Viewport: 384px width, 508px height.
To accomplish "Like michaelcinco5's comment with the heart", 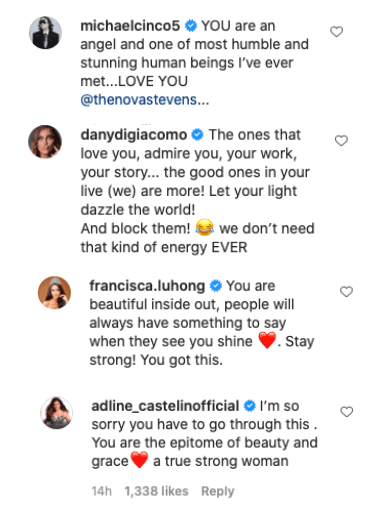I will [336, 32].
